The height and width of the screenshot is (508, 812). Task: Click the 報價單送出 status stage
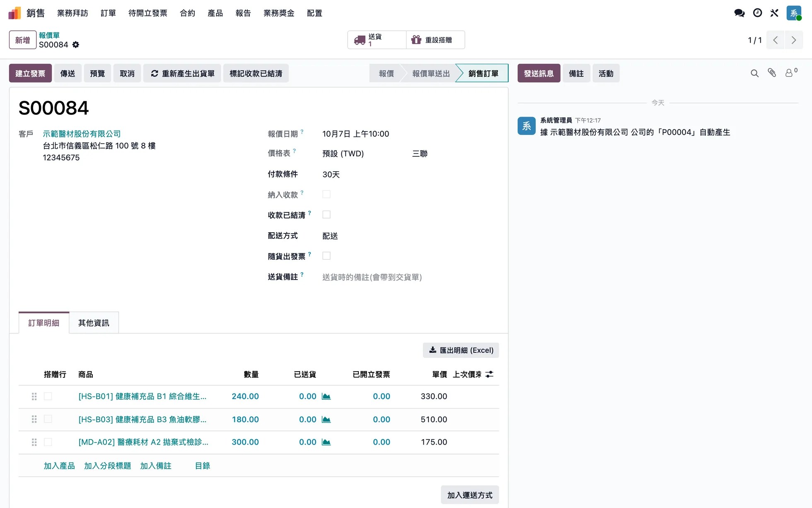click(x=431, y=73)
